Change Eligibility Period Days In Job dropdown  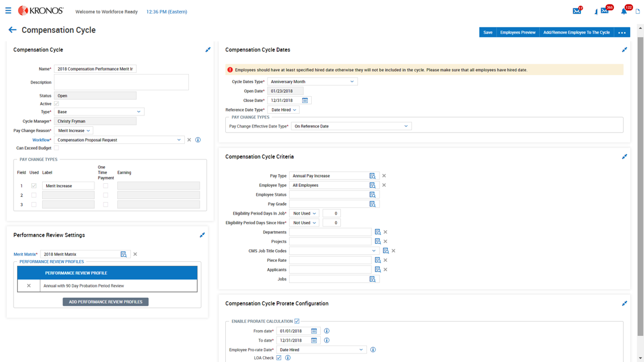tap(304, 213)
